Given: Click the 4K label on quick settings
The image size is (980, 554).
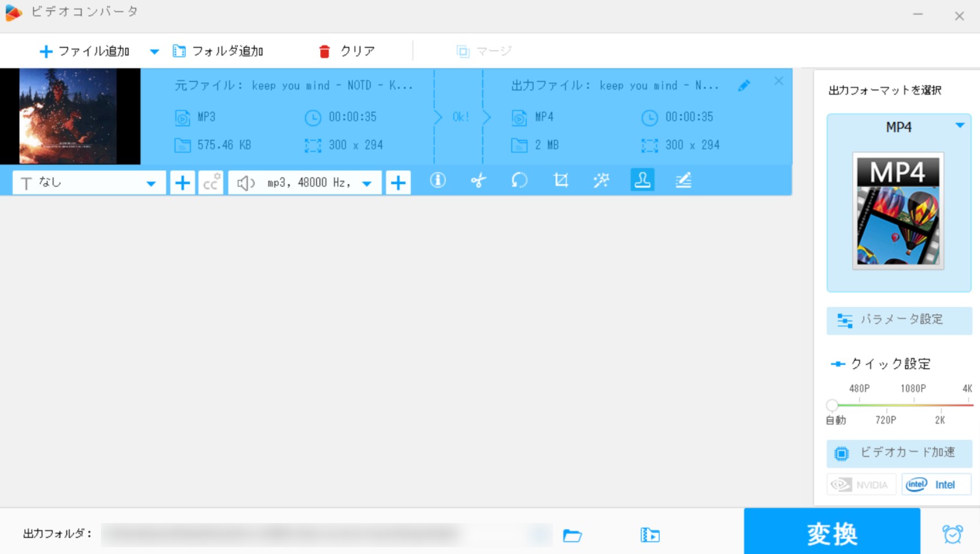Looking at the screenshot, I should tap(967, 388).
